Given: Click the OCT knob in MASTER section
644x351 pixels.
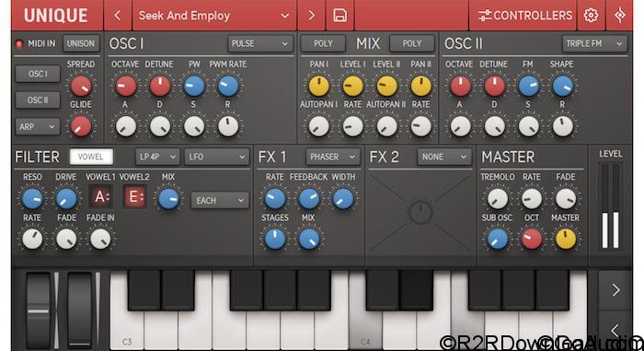Looking at the screenshot, I should pyautogui.click(x=532, y=240).
